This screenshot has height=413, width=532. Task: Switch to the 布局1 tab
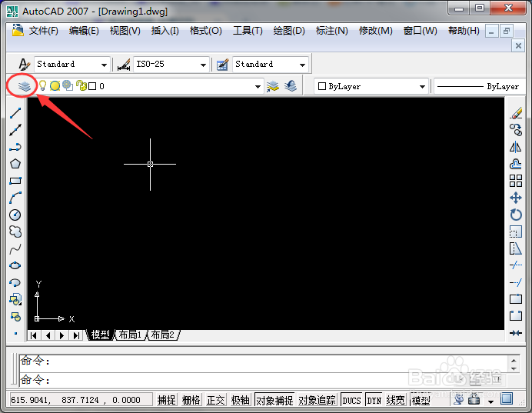[x=130, y=335]
